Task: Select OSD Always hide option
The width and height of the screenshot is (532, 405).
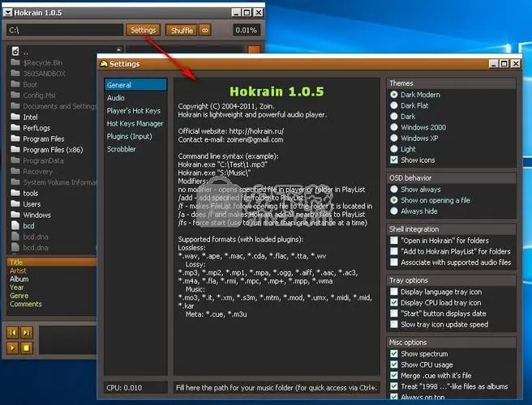Action: pos(414,211)
